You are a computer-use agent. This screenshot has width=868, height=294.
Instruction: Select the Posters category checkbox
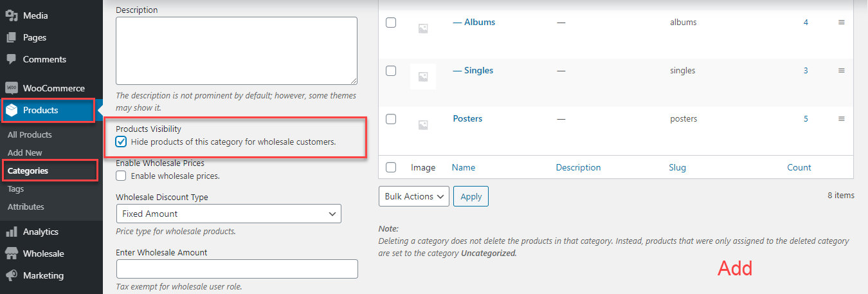point(391,119)
